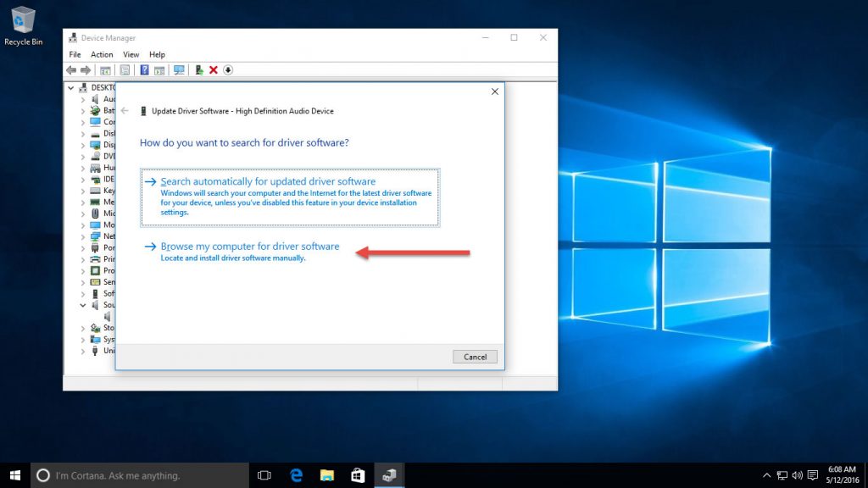Expand the Display adapters tree node
The height and width of the screenshot is (488, 868).
(x=83, y=145)
